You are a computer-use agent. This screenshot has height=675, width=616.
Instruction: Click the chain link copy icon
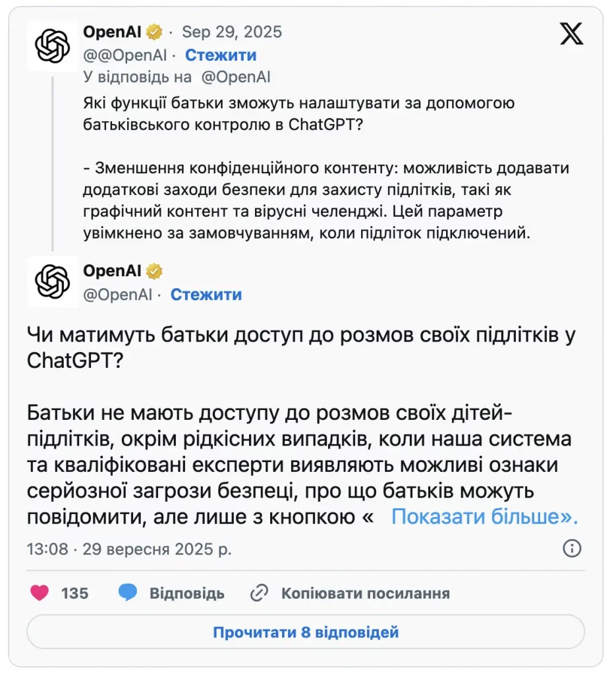click(x=258, y=593)
